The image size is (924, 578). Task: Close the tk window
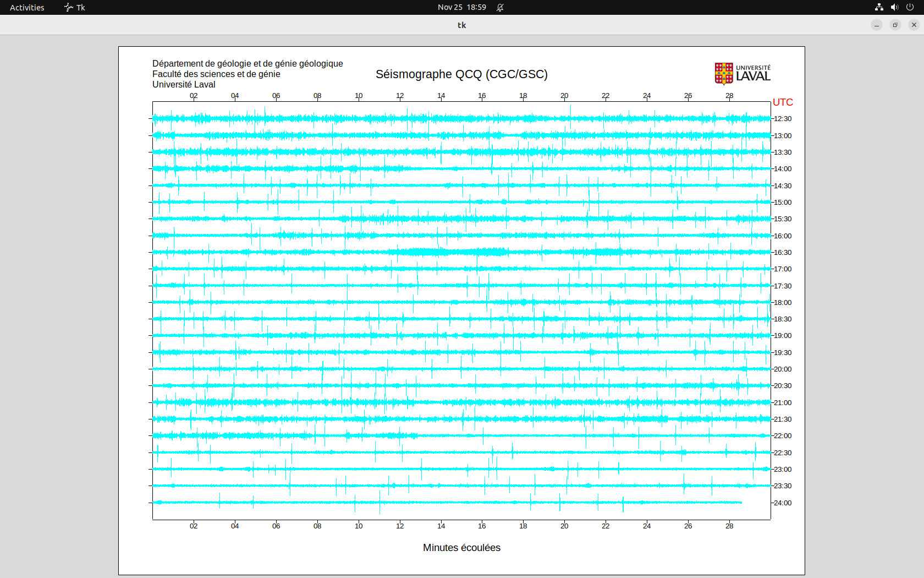pyautogui.click(x=914, y=25)
